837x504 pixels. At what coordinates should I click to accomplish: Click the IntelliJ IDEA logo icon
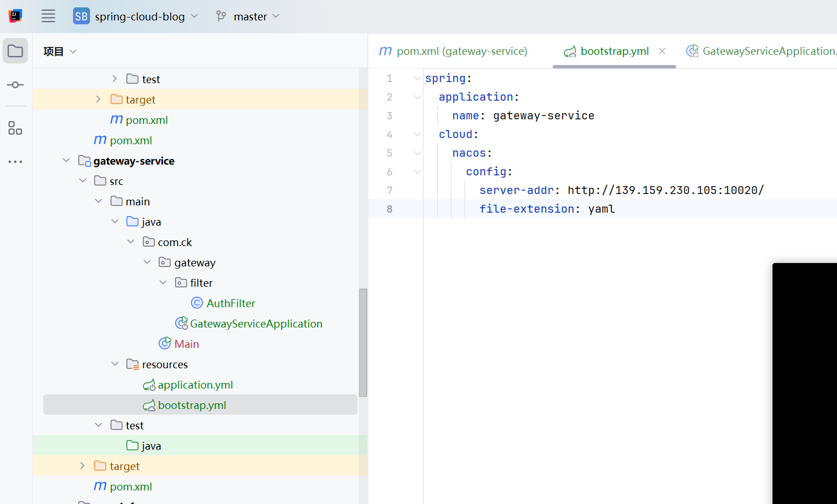coord(15,16)
